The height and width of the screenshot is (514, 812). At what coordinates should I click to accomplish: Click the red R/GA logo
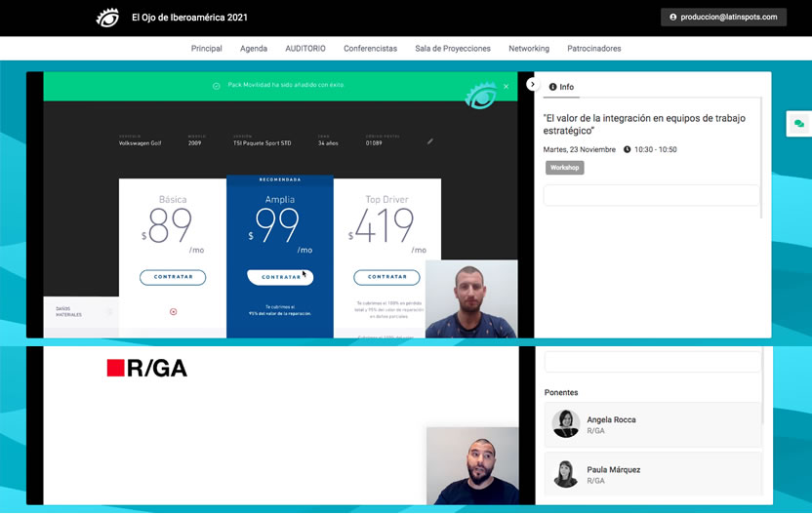pos(146,368)
